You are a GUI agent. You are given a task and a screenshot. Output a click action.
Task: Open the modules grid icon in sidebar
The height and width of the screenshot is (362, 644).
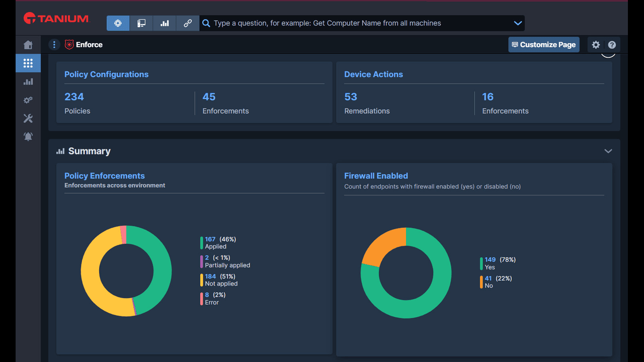[x=28, y=63]
